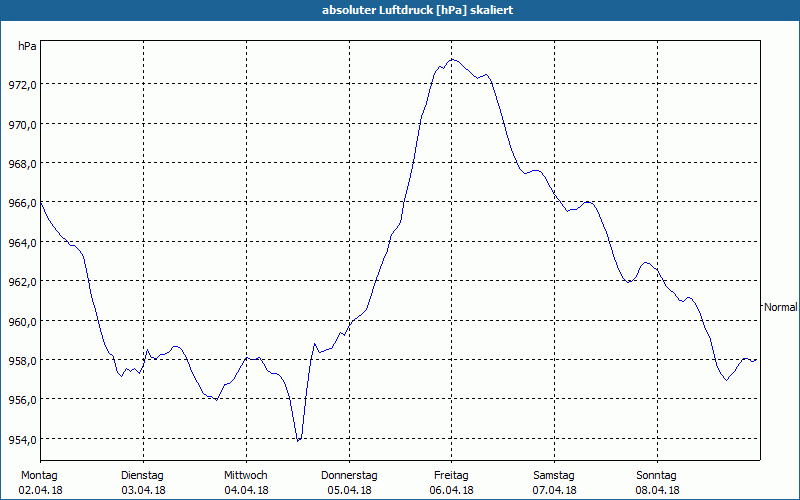Viewport: 800px width, 500px height.
Task: Click the 968,0 axis value
Action: tap(22, 164)
